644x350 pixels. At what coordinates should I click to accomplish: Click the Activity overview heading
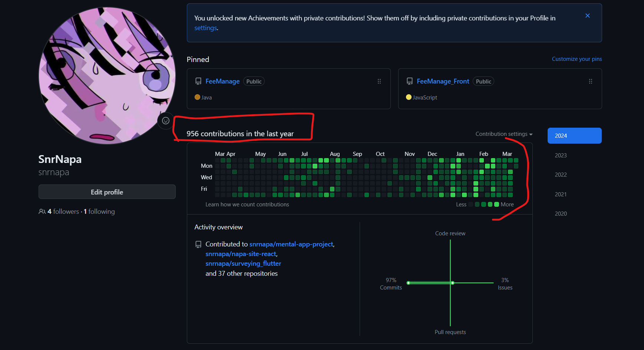pos(218,227)
